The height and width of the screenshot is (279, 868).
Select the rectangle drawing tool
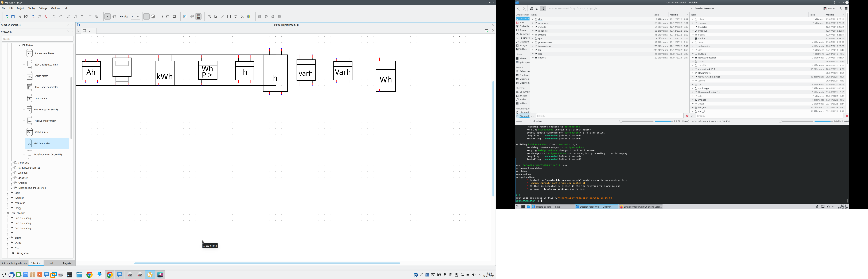229,17
